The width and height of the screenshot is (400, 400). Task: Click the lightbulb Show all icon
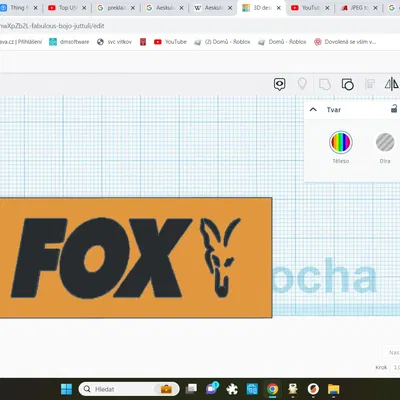[x=302, y=84]
